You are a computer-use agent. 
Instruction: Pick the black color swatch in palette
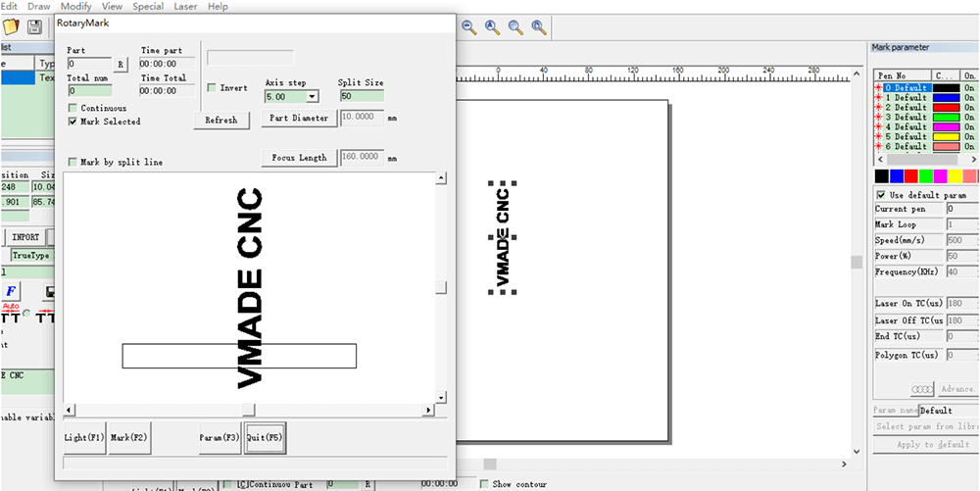click(881, 176)
